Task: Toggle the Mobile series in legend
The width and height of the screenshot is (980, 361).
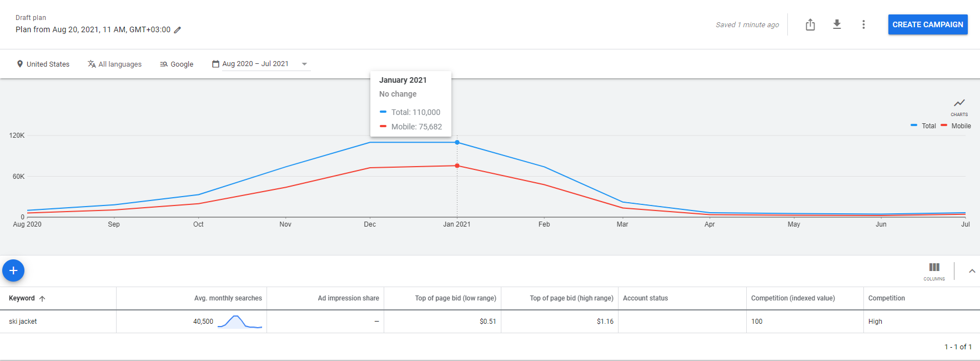Action: point(956,126)
